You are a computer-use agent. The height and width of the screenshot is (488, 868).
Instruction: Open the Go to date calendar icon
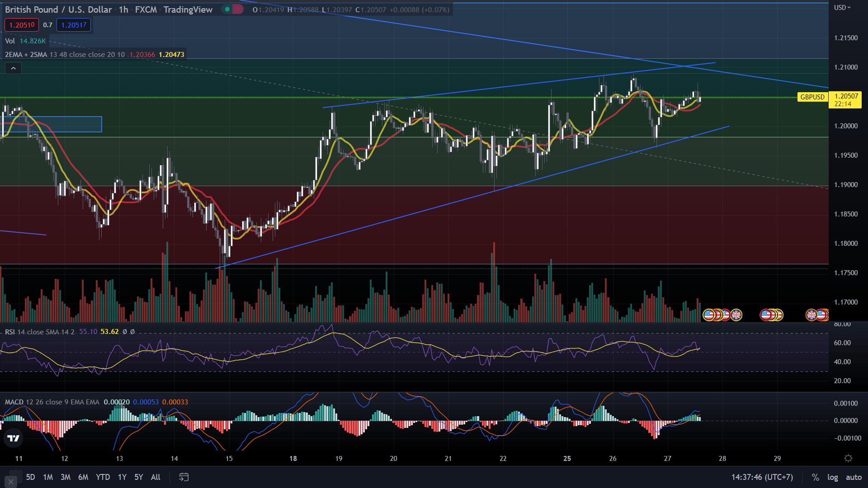[184, 477]
